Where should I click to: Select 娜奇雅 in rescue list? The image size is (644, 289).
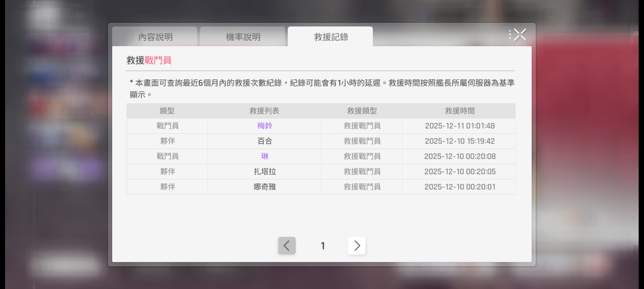pos(264,187)
